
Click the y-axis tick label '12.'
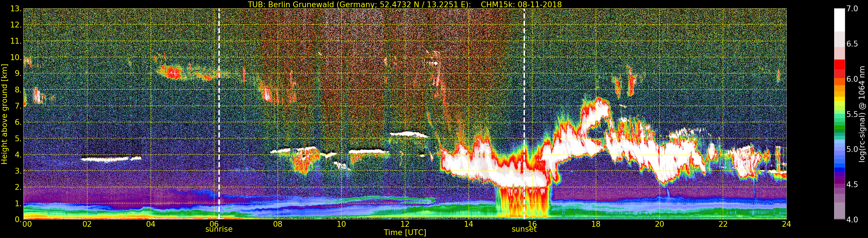click(16, 25)
